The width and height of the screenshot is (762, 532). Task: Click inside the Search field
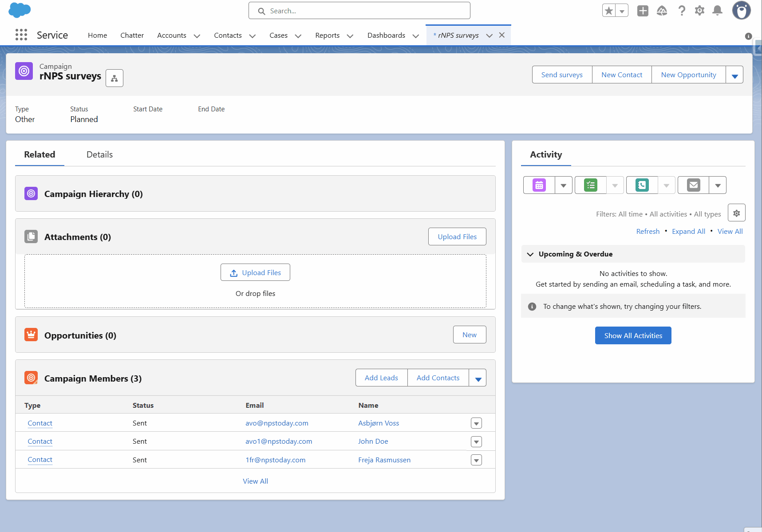[x=359, y=10]
